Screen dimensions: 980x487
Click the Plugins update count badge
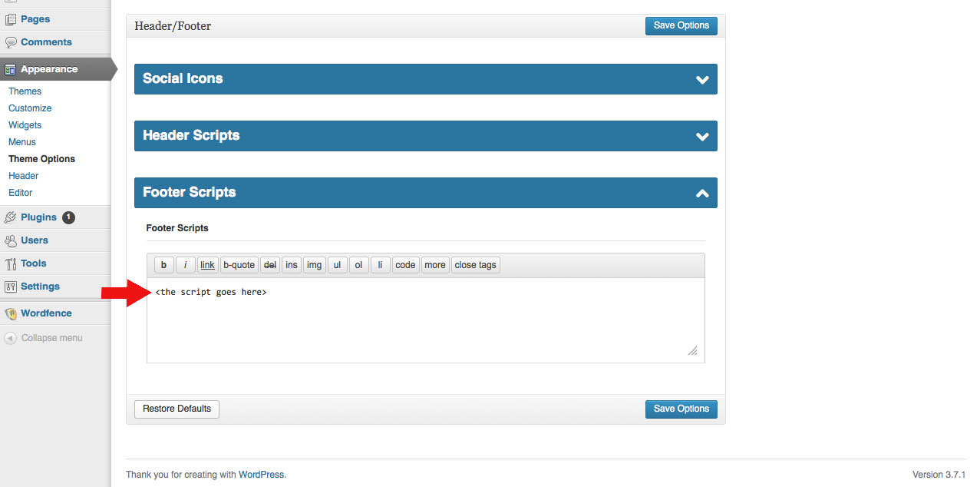[68, 217]
